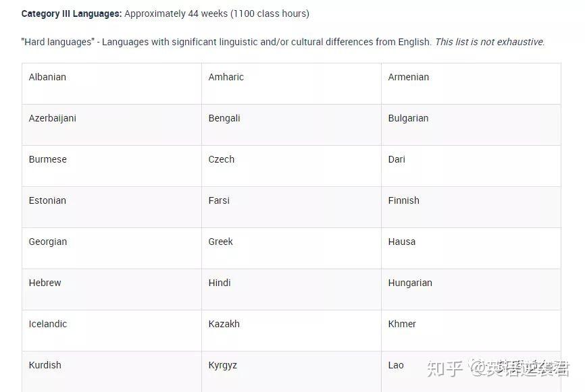585x392 pixels.
Task: Select Estonian in the language table
Action: click(48, 200)
